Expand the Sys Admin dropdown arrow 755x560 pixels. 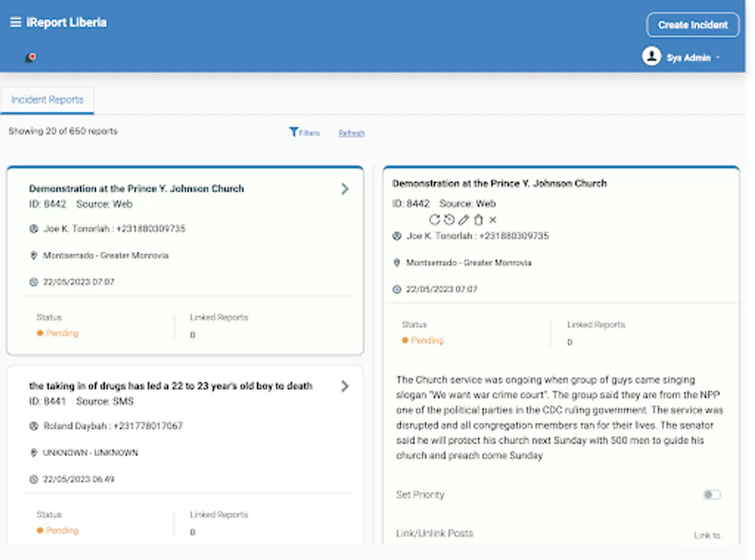pyautogui.click(x=718, y=58)
